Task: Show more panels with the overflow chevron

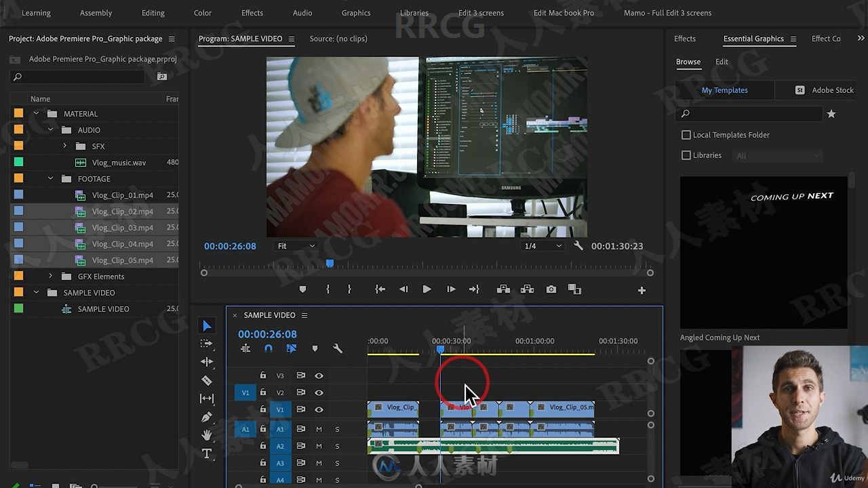Action: point(861,39)
